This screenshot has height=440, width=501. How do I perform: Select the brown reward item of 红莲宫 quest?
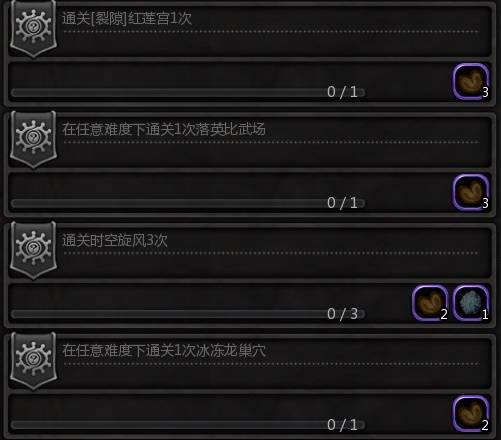point(471,82)
